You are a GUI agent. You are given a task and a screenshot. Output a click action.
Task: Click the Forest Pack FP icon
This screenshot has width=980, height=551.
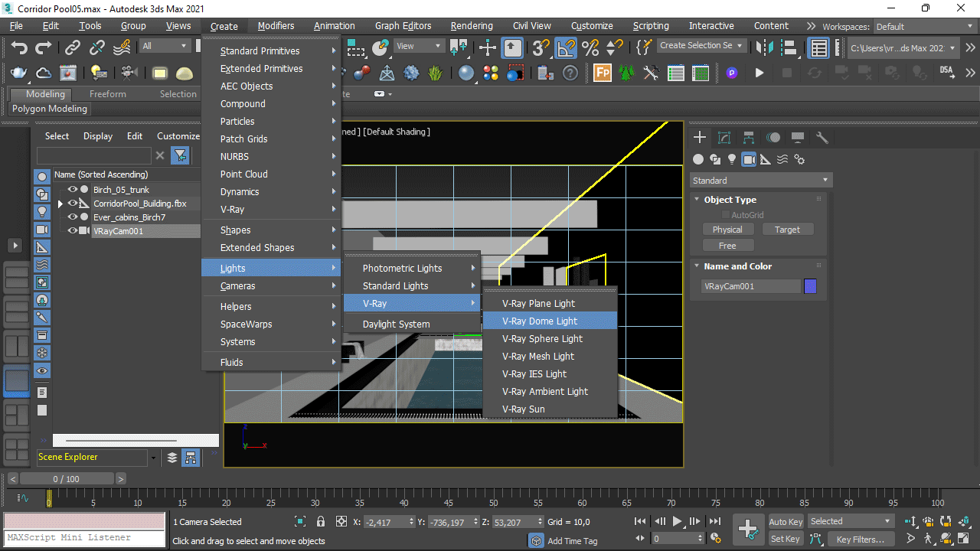point(603,73)
